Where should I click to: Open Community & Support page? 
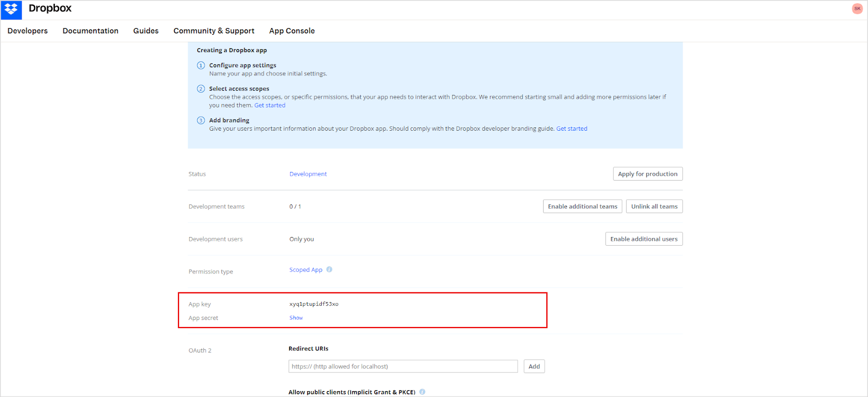(x=214, y=31)
